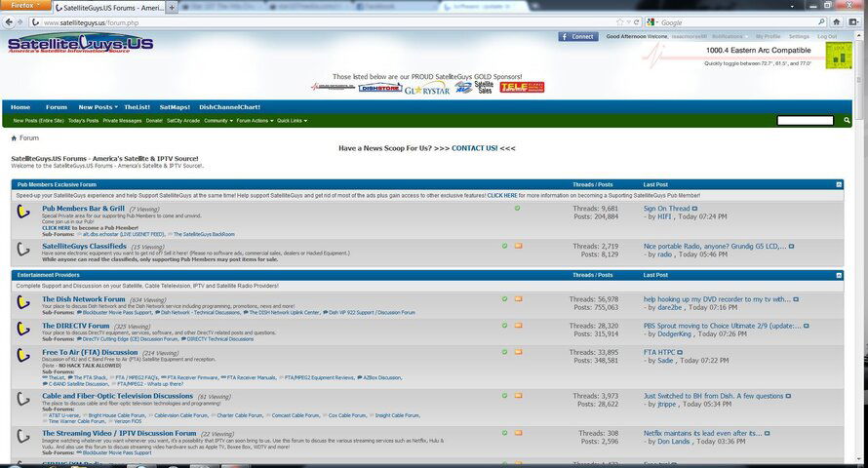
Task: Click SatelliteGuys Classifieds forum status icon
Action: (22, 249)
